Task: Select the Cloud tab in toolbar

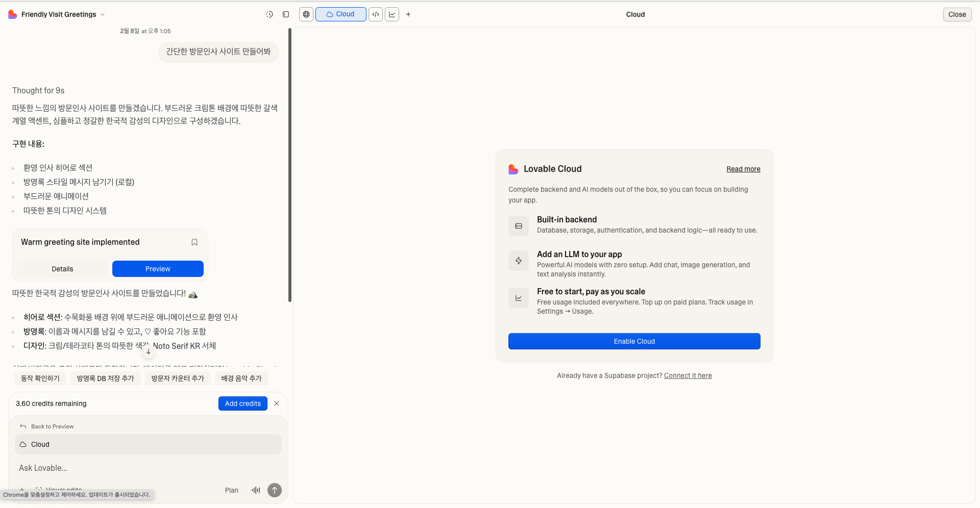Action: (340, 14)
